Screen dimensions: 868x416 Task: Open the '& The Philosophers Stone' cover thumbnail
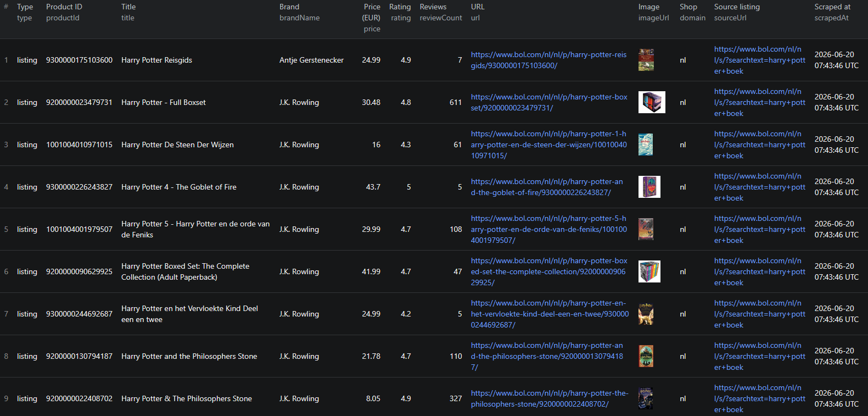point(646,398)
